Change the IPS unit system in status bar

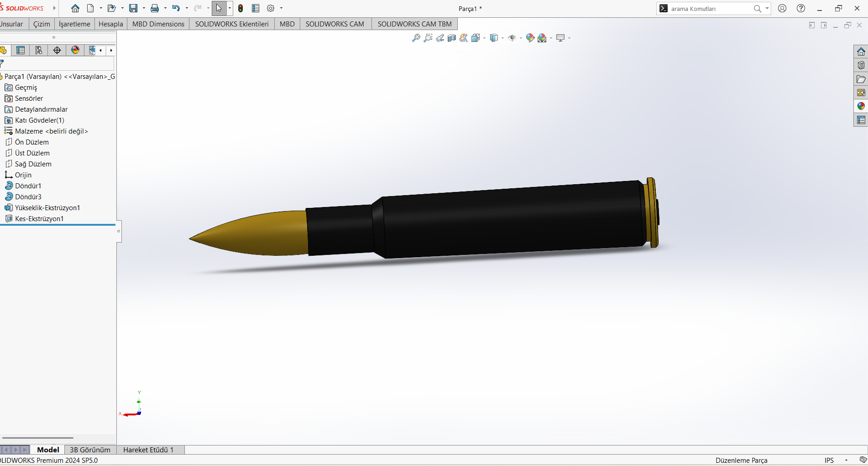[829, 460]
